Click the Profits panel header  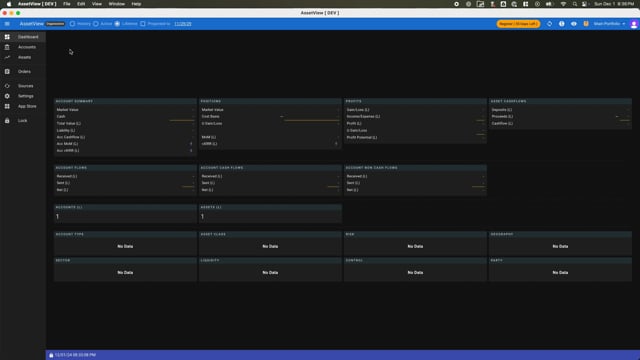(415, 101)
